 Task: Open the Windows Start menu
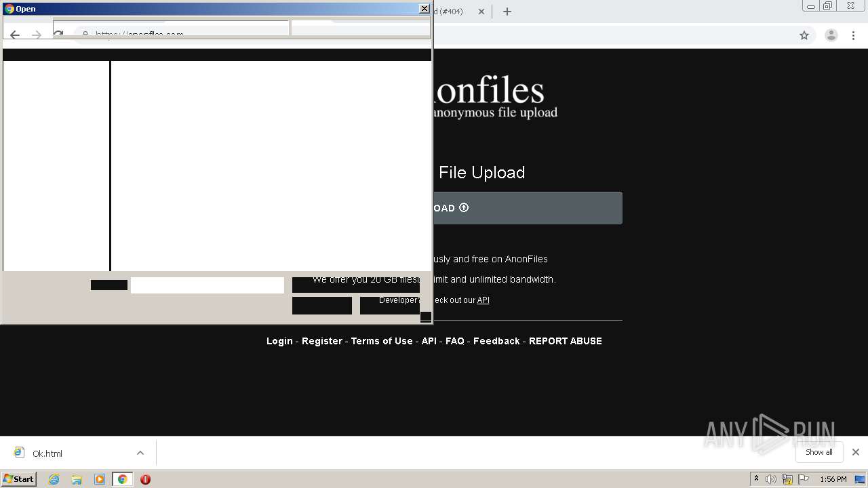19,479
